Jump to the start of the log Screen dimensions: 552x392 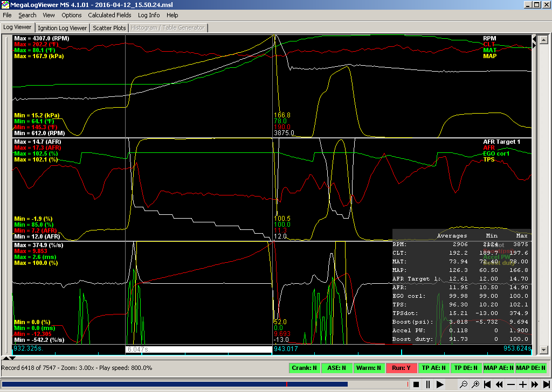click(487, 384)
